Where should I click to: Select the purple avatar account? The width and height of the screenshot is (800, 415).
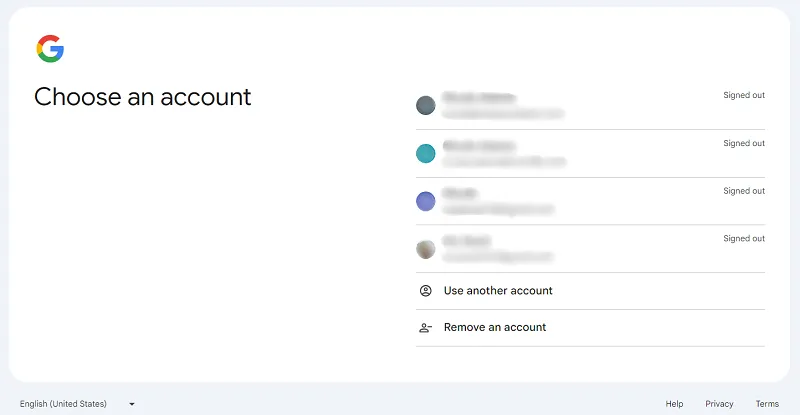(x=426, y=201)
